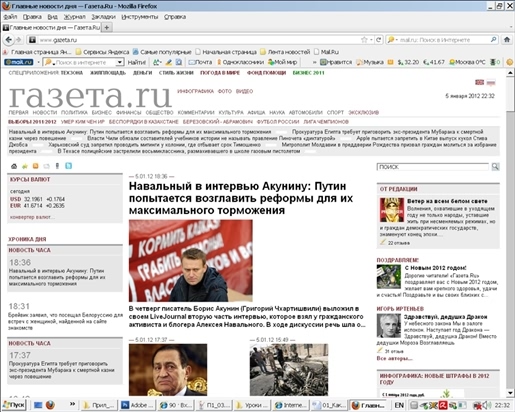515x412 pixels.
Task: Click the Twitter icon above Курсы валют
Action: [x=69, y=166]
